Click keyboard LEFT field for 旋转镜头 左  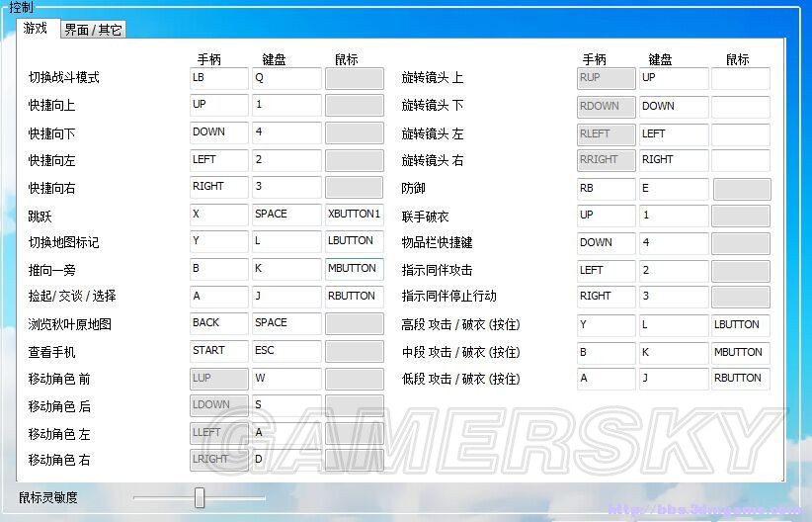click(674, 134)
